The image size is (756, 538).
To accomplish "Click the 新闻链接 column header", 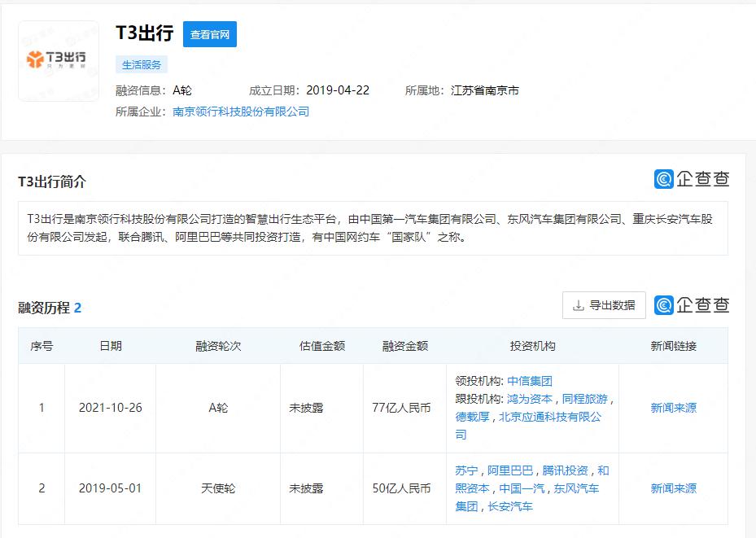I will coord(674,346).
